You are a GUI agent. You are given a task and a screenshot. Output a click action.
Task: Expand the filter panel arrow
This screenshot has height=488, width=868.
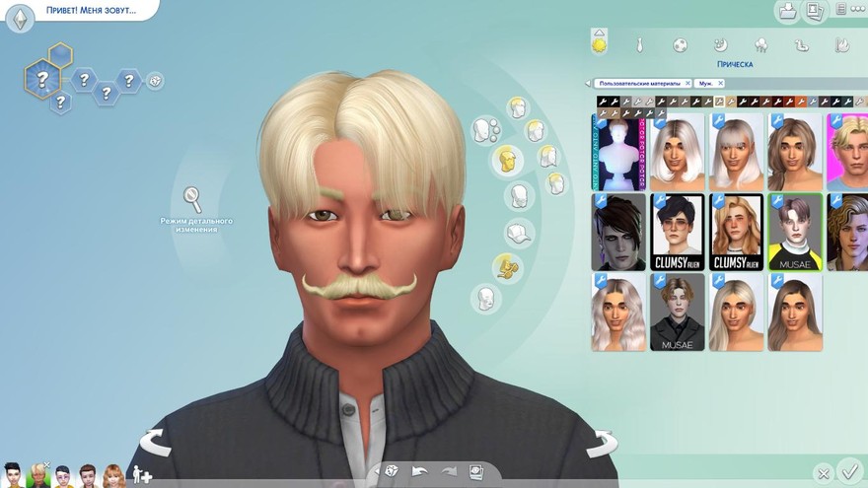588,84
